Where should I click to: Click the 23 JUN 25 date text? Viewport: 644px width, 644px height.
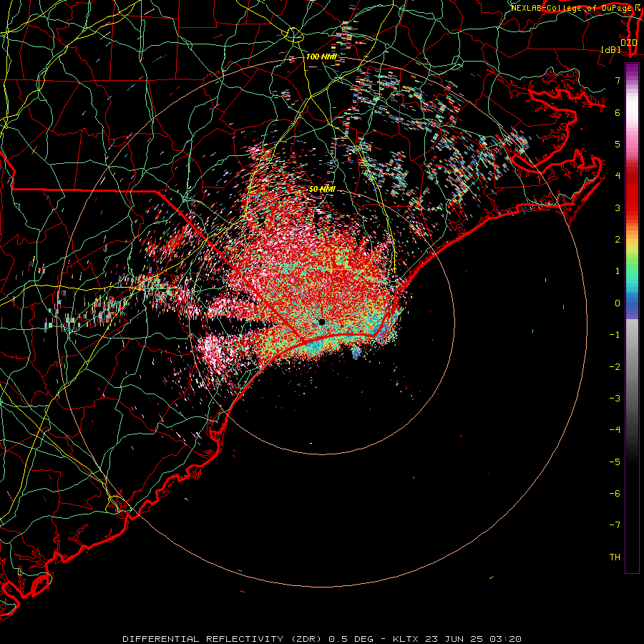[x=454, y=639]
